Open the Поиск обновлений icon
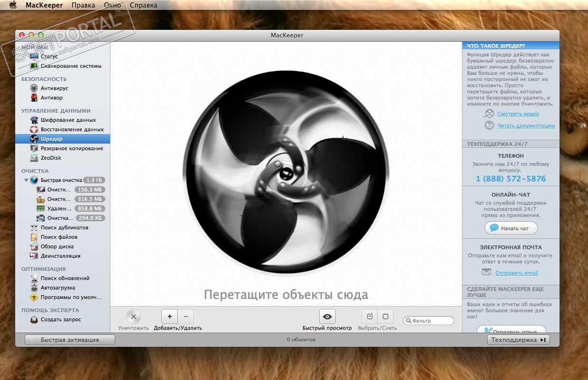 [x=34, y=278]
